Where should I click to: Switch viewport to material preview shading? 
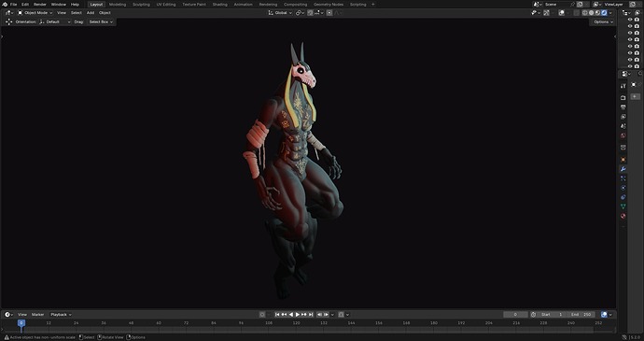597,13
